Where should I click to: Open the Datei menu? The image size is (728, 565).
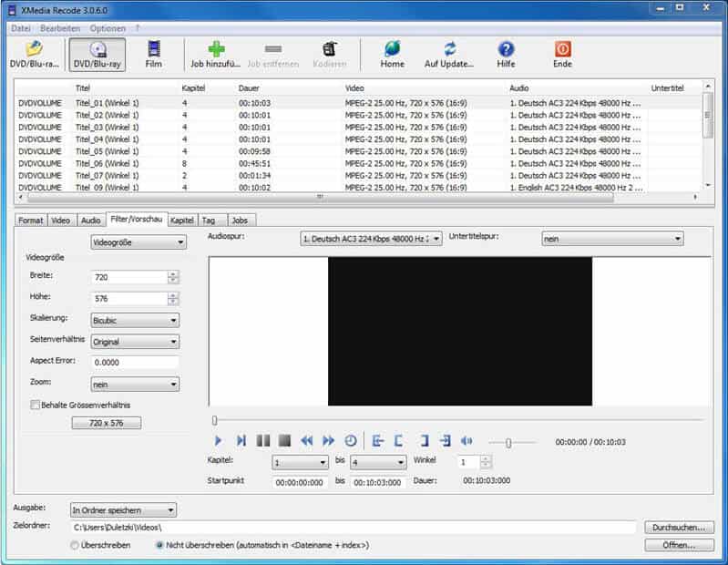click(x=20, y=28)
